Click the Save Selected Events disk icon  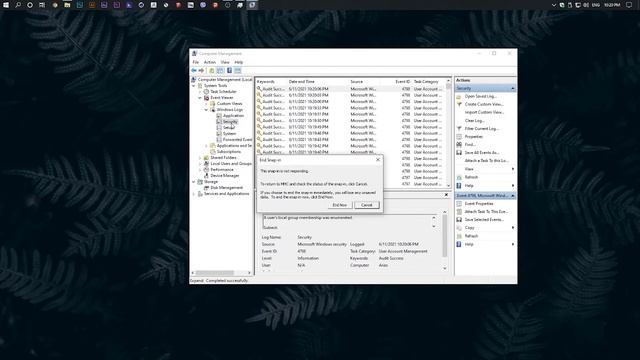(459, 220)
